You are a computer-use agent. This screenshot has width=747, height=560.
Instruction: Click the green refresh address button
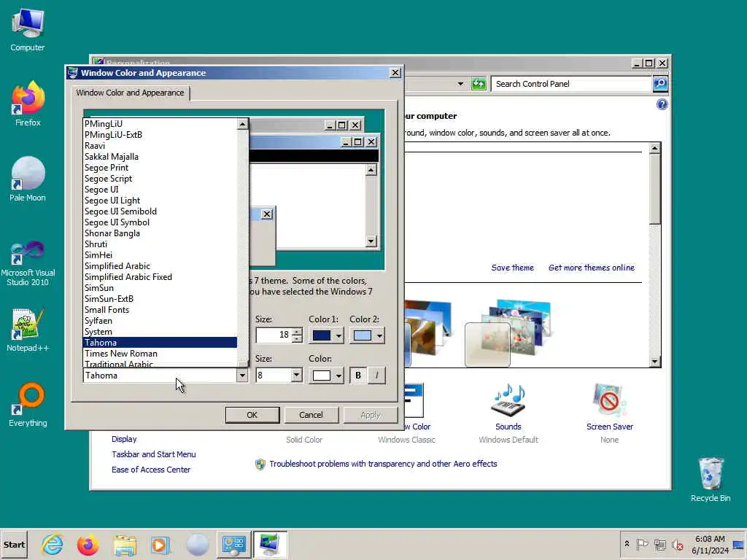(479, 84)
